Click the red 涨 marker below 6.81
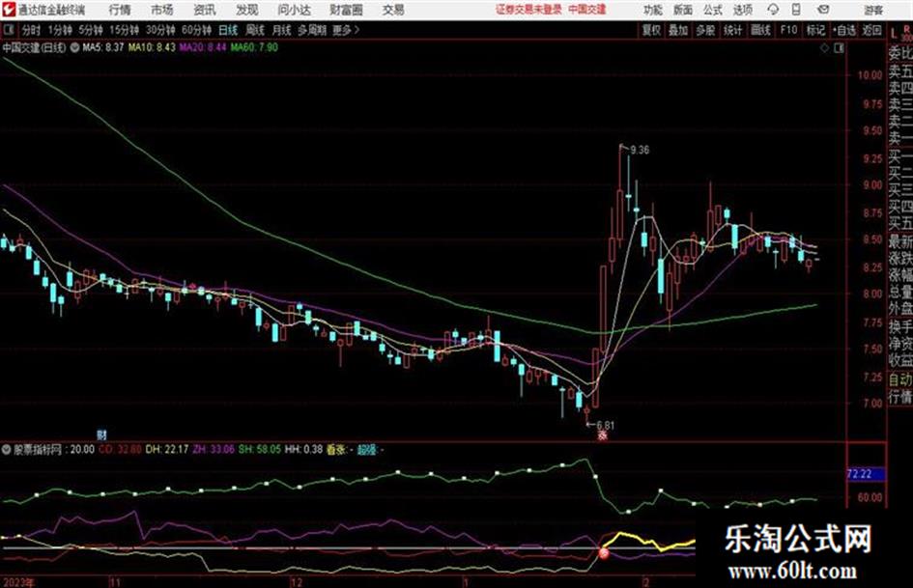The height and width of the screenshot is (588, 913). pos(603,435)
